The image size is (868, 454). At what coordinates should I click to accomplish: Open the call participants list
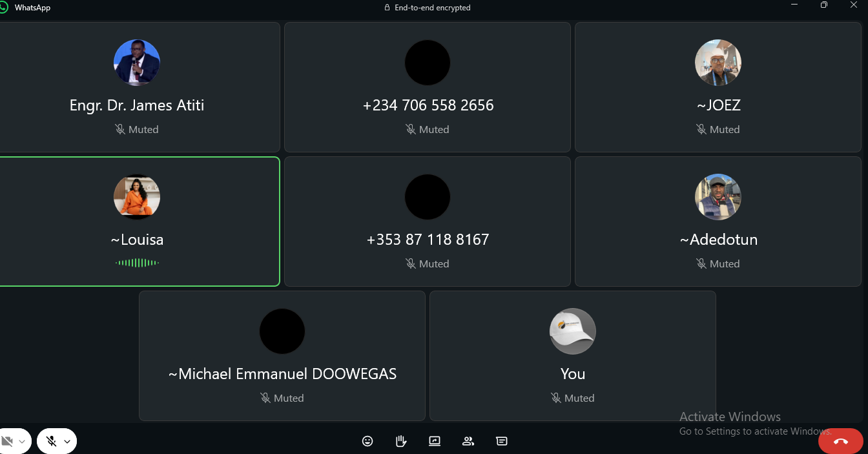[x=468, y=441]
